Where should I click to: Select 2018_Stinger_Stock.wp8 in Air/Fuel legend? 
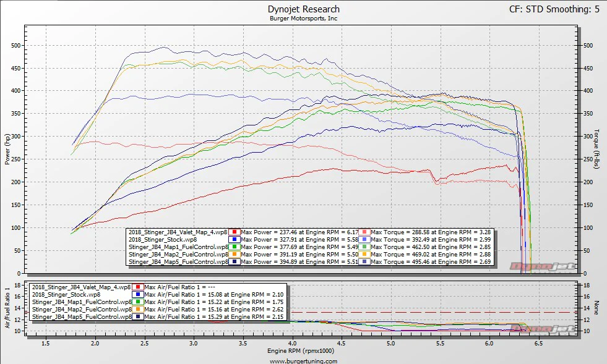66,294
